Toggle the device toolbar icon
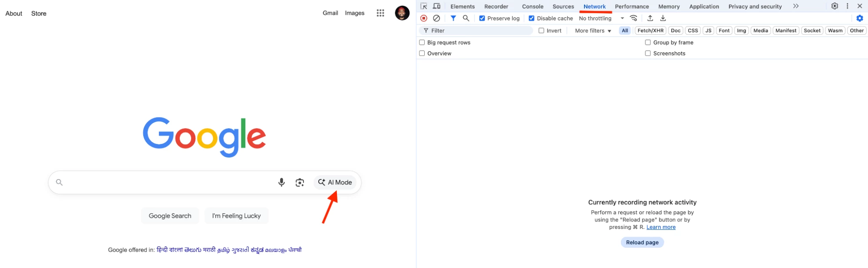The height and width of the screenshot is (268, 868). click(x=437, y=6)
